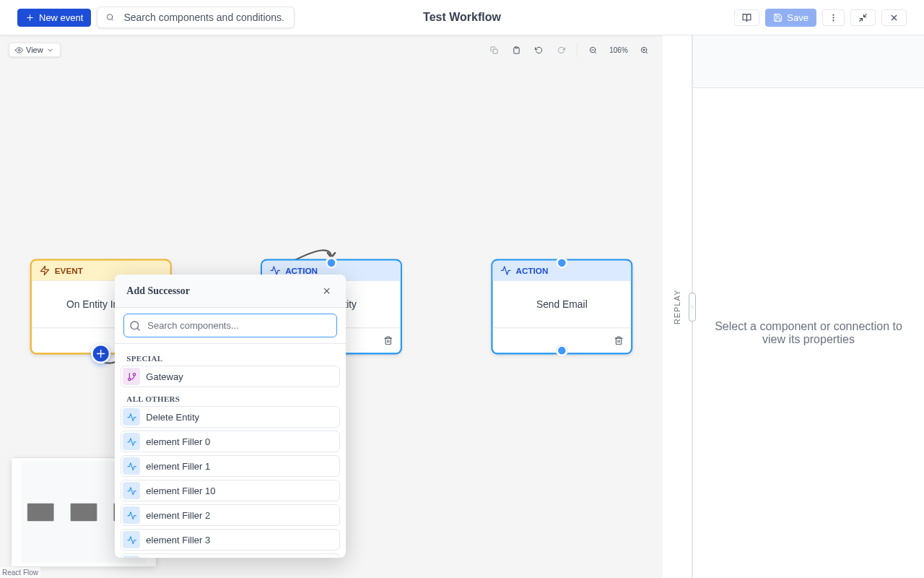This screenshot has width=924, height=578.
Task: Click the Undo icon in the canvas toolbar
Action: pyautogui.click(x=539, y=50)
